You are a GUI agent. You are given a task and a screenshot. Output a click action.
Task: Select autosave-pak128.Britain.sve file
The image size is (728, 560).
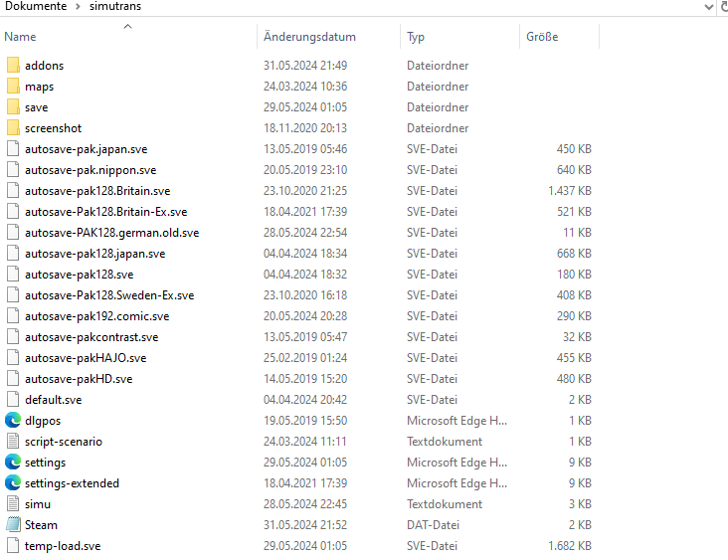click(96, 191)
